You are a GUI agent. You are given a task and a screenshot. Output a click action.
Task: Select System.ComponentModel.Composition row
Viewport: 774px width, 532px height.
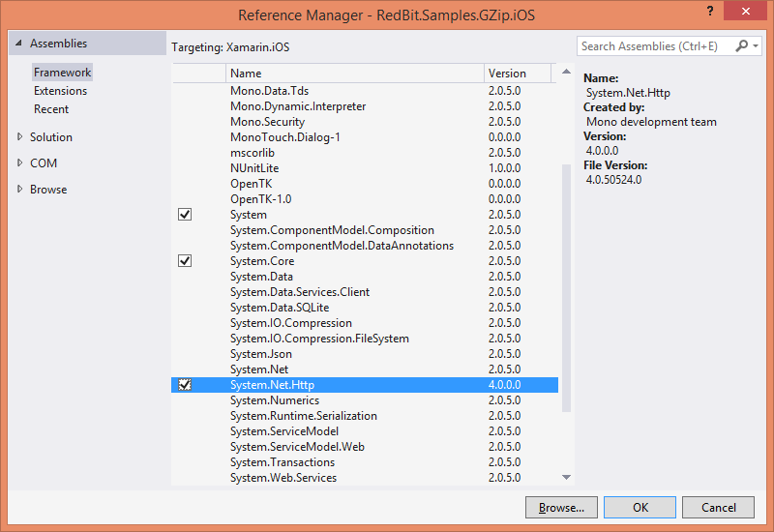click(x=365, y=230)
